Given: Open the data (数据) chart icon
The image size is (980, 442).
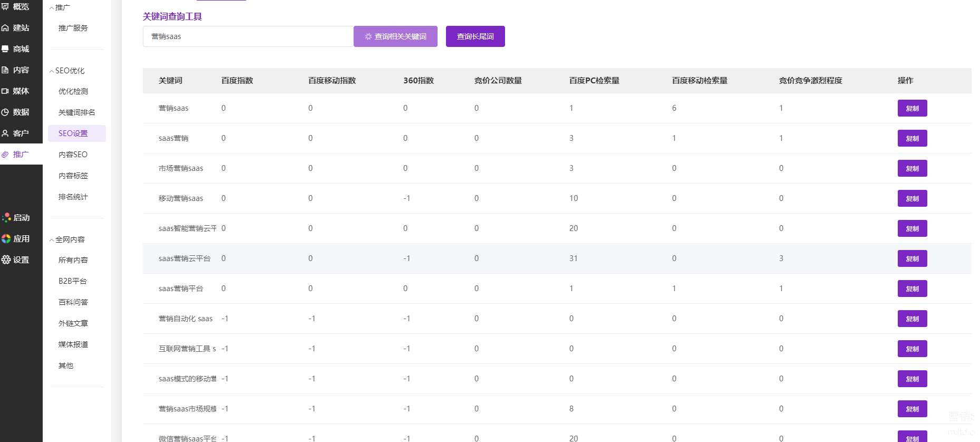Looking at the screenshot, I should tap(5, 112).
